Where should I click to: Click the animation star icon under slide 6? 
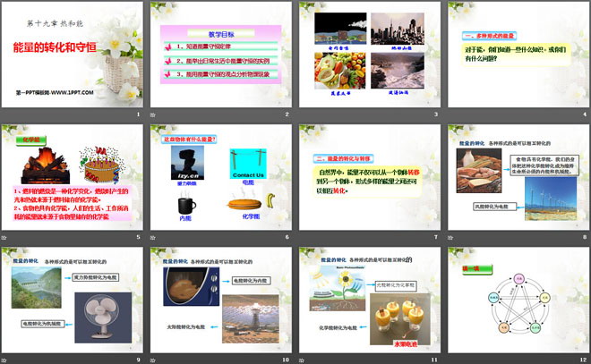[x=152, y=238]
